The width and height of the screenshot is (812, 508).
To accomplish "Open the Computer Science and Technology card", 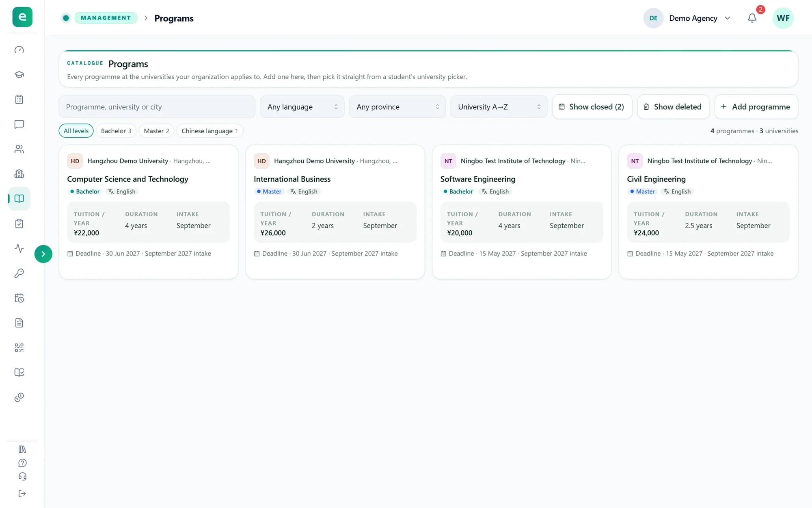I will point(148,212).
